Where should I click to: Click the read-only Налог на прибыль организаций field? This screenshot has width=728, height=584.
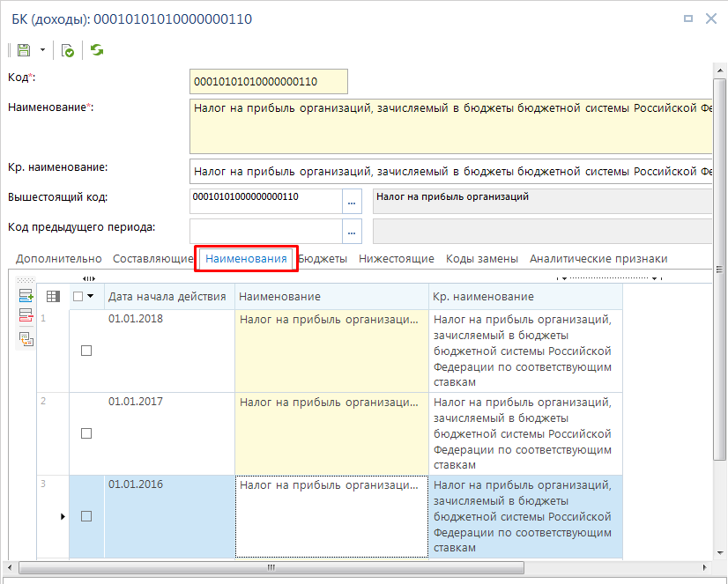542,202
